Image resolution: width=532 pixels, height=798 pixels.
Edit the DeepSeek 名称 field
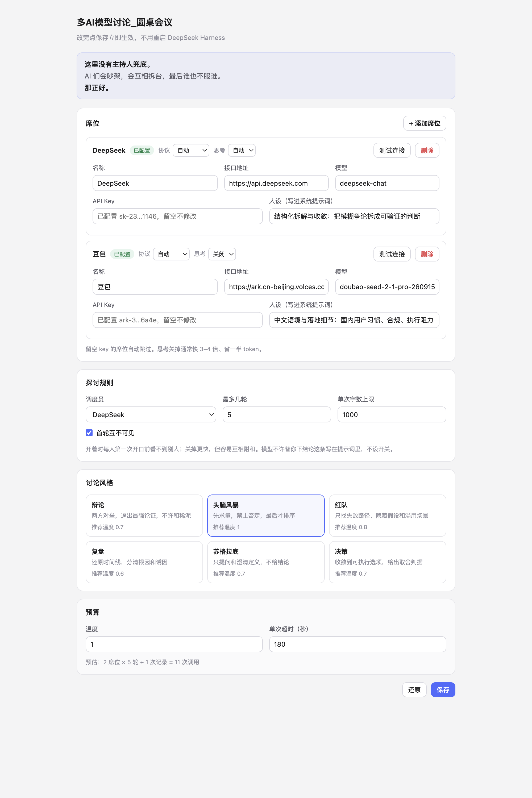coord(155,183)
